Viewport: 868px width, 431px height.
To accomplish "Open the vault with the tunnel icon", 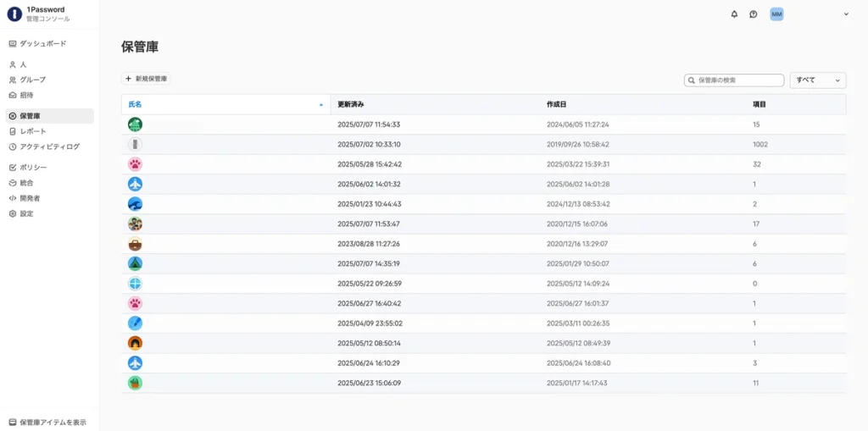I will pyautogui.click(x=135, y=343).
